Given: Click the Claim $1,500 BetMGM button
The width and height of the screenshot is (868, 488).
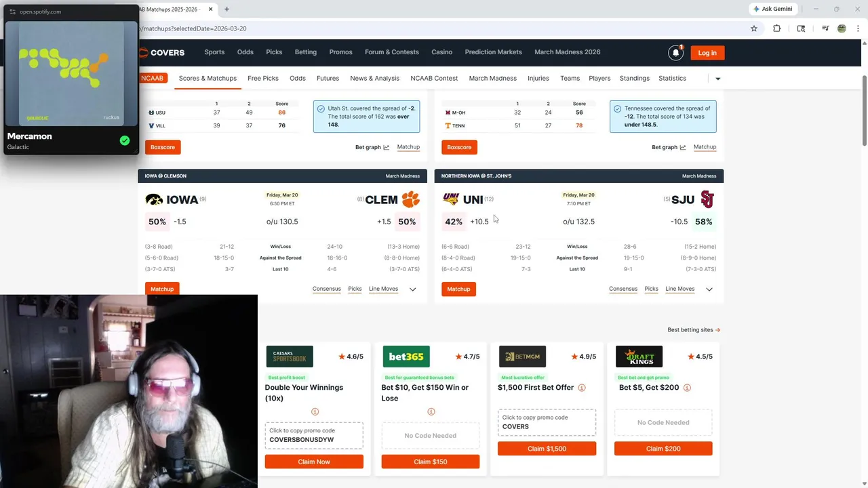Looking at the screenshot, I should point(547,449).
